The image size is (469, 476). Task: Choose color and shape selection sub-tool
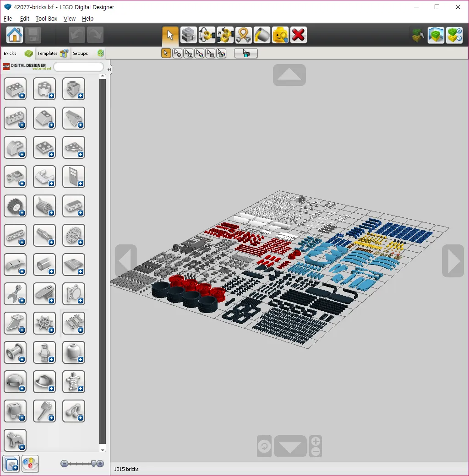[221, 53]
